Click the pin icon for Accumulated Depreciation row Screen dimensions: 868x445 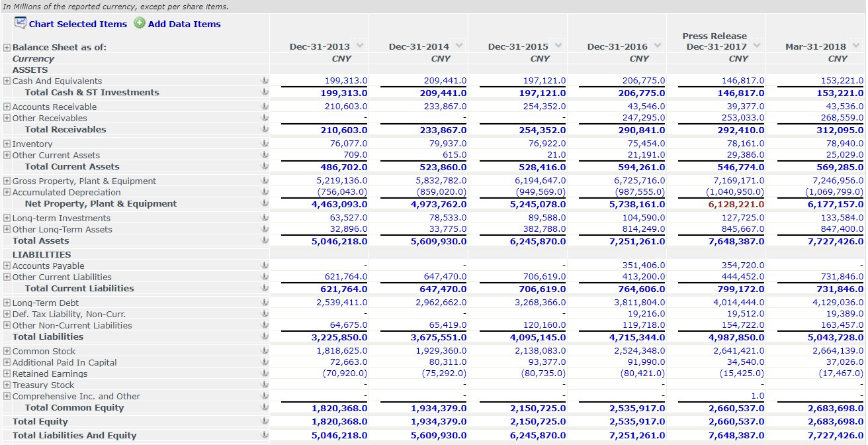pyautogui.click(x=265, y=192)
